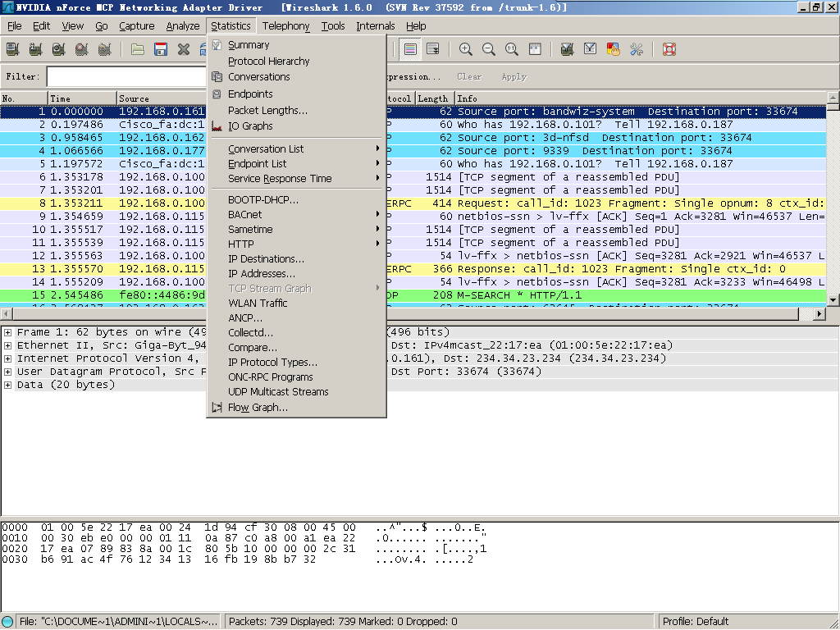Close capture file X icon
Viewport: 840px width, 630px height.
click(184, 49)
